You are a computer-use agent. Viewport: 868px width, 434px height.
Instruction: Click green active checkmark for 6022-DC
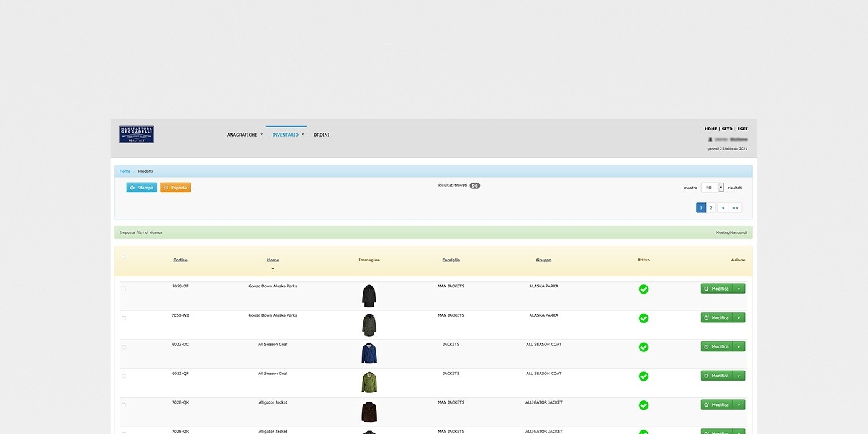643,347
